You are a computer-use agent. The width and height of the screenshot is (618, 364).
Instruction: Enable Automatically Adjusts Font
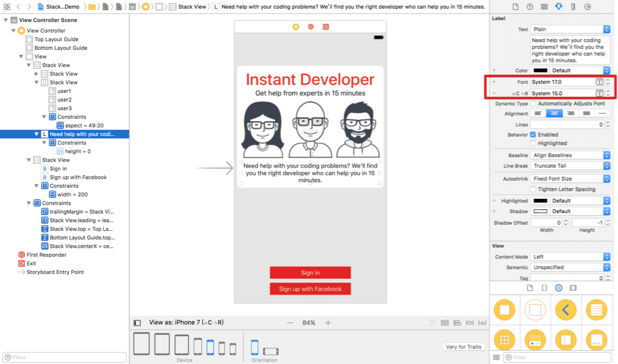(x=533, y=104)
